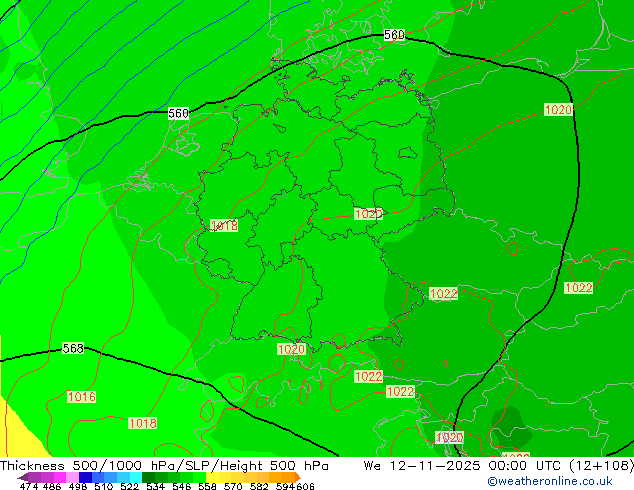Click the legend value 558

207,486
